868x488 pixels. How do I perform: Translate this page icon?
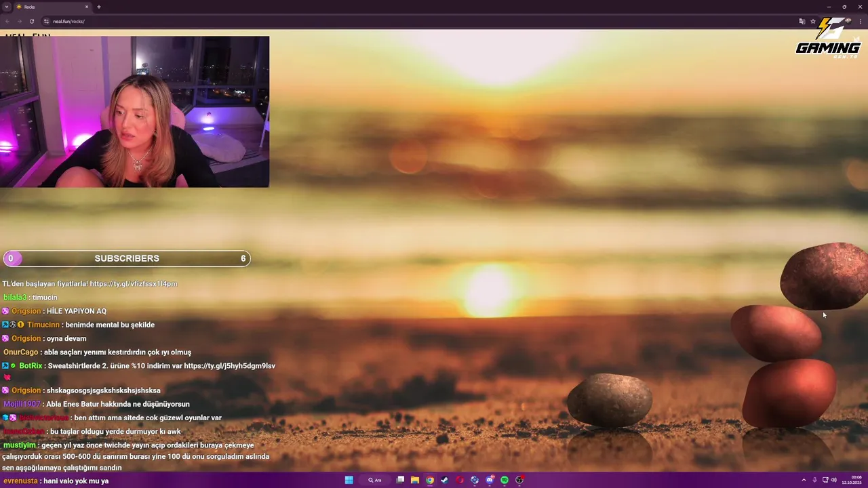(802, 21)
